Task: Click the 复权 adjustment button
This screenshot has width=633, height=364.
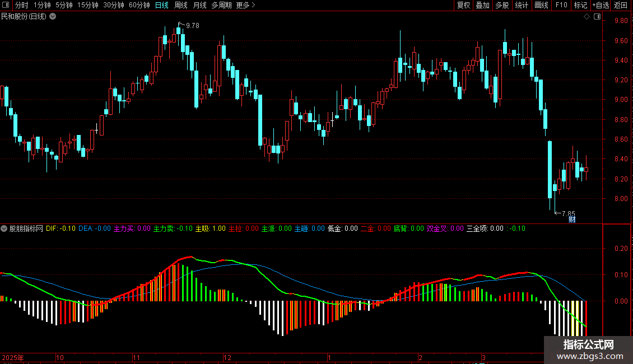Action: (x=463, y=5)
